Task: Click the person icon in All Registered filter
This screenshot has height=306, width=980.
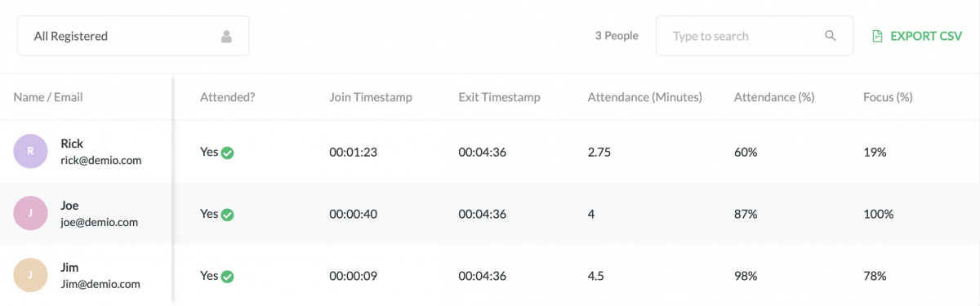Action: 226,36
